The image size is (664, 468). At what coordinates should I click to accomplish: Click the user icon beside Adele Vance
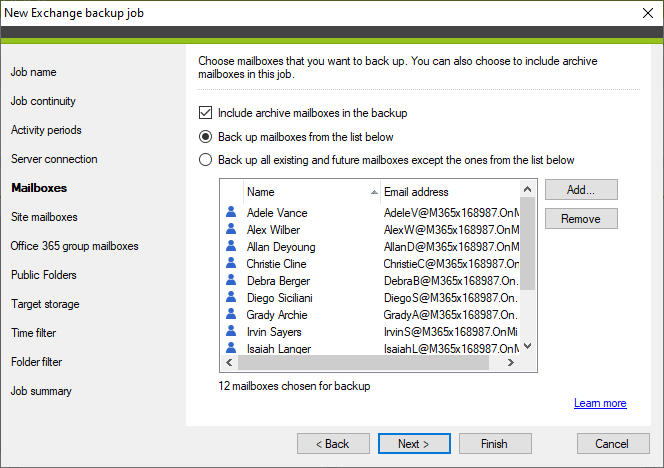pyautogui.click(x=231, y=213)
